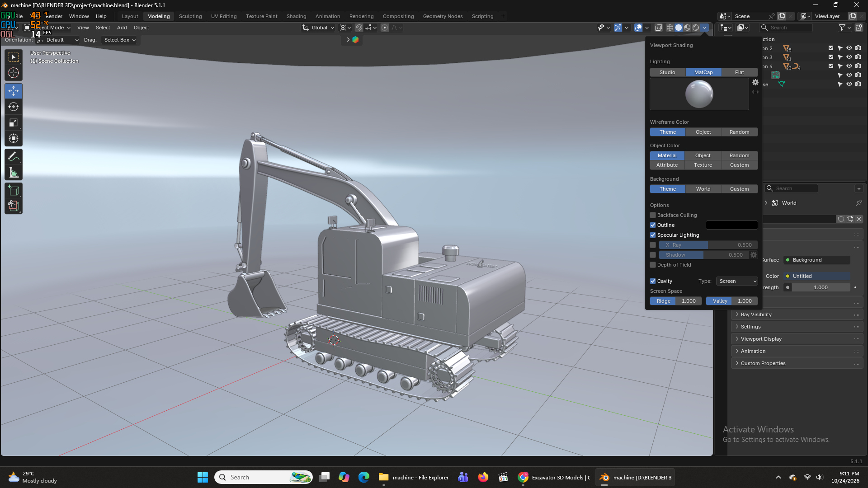Activate the Rotate tool
Screen dimensions: 868x488
(14, 107)
